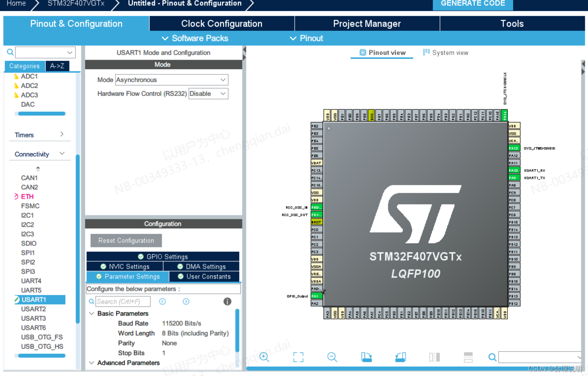This screenshot has width=588, height=376.
Task: Switch to the A->Z sorting tab
Action: [x=57, y=66]
